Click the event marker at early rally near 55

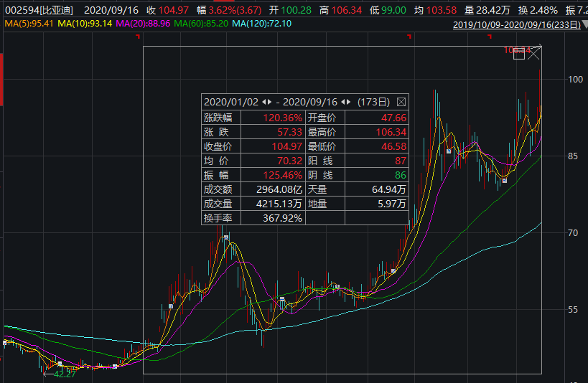click(171, 306)
